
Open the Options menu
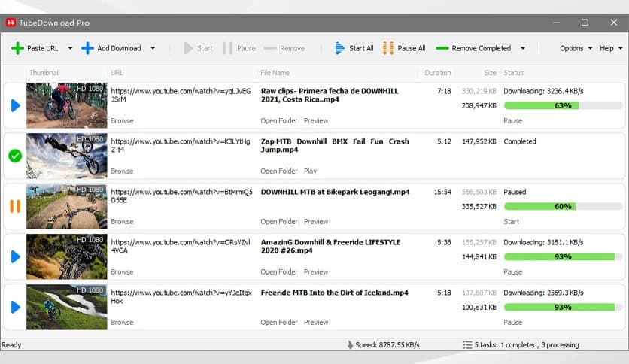[x=576, y=48]
